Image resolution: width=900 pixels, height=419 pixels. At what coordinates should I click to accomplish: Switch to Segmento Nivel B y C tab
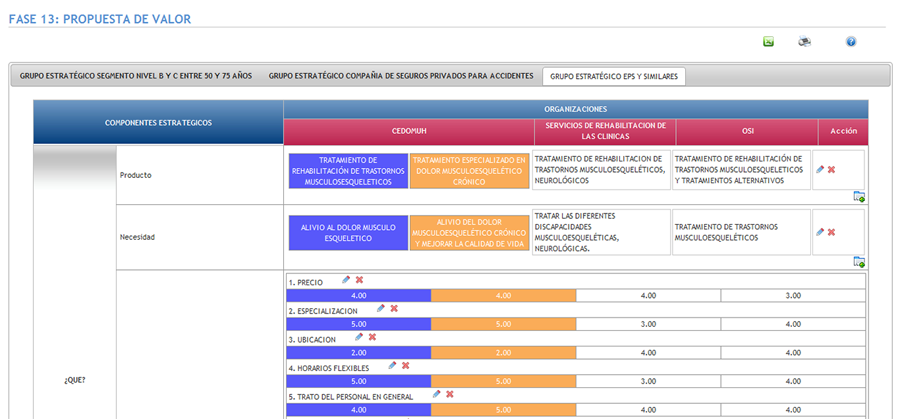click(136, 76)
